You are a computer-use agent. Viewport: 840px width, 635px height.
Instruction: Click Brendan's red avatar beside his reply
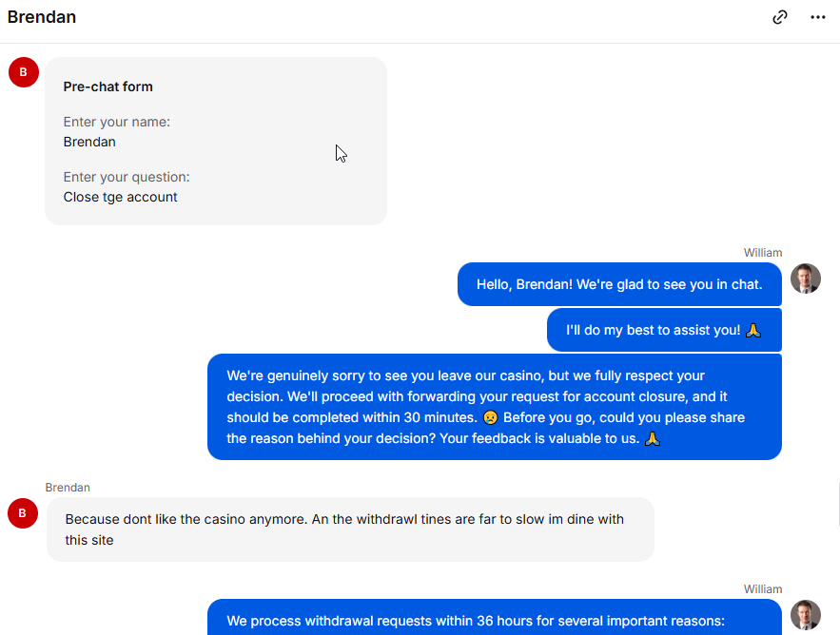[23, 513]
